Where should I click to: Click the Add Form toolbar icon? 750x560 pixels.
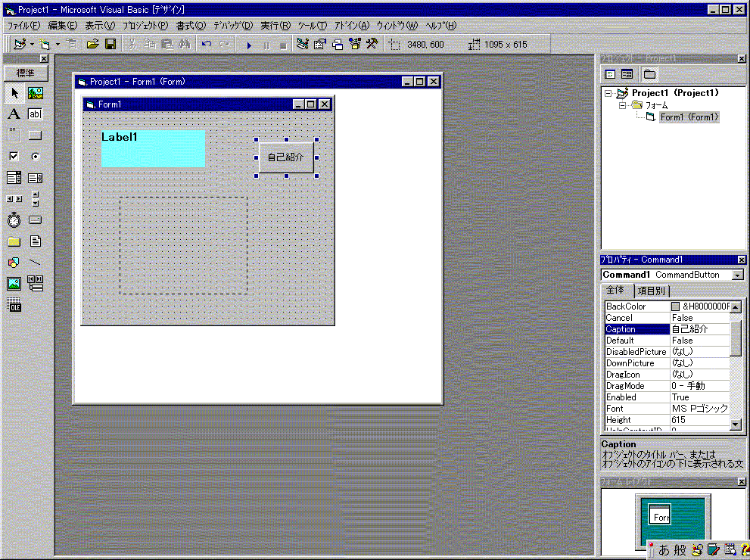(45, 45)
